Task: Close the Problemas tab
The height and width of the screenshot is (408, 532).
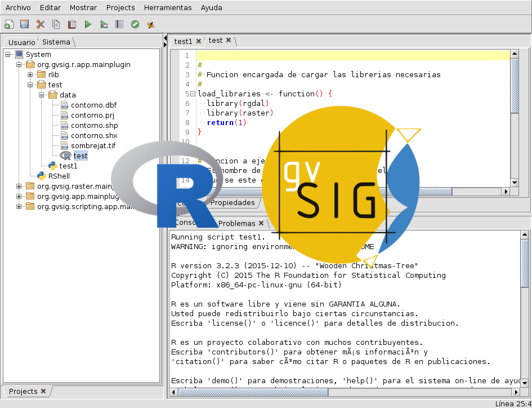Action: [261, 223]
